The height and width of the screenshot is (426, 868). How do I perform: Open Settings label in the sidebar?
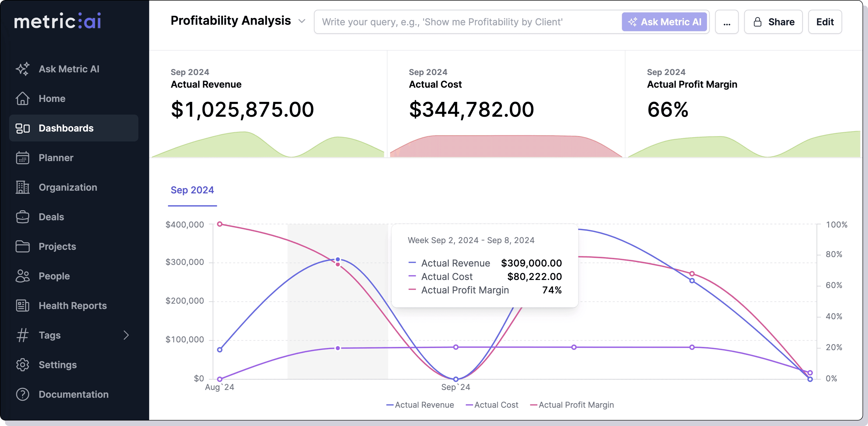click(58, 365)
